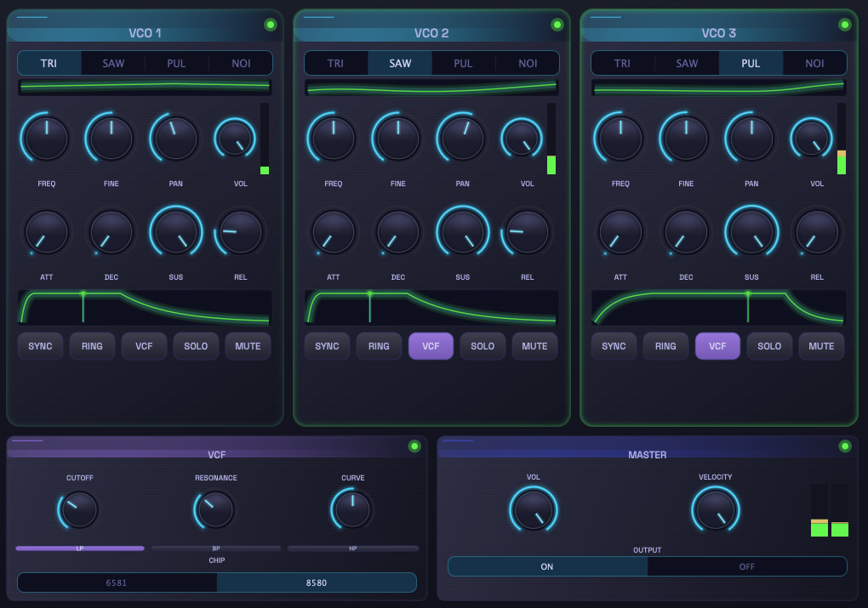This screenshot has width=868, height=608.
Task: Click the VCO 1 PAN knob
Action: [x=176, y=138]
